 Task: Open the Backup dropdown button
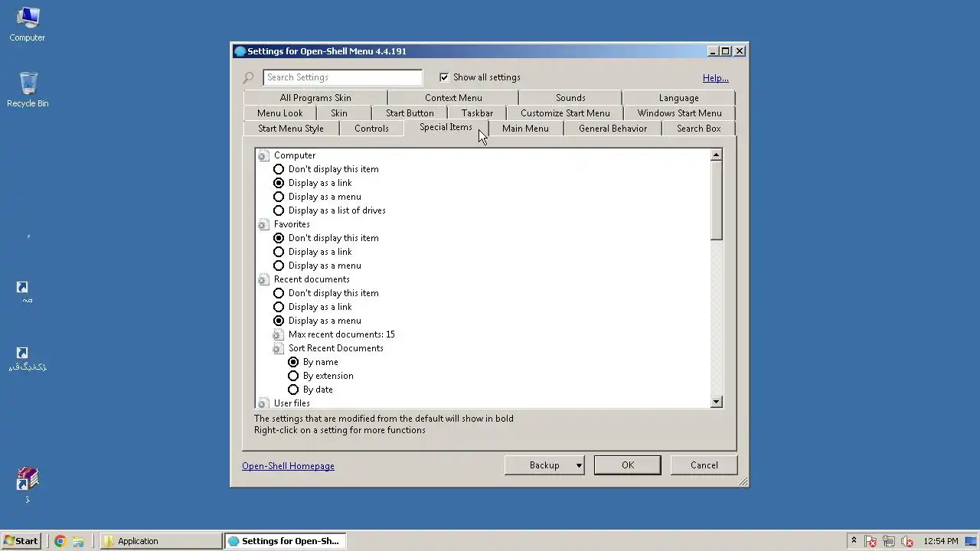544,465
